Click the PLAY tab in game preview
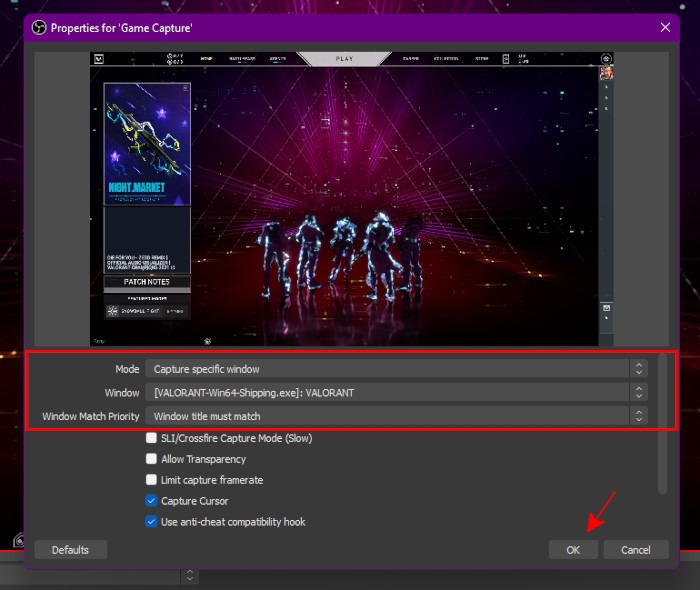 [344, 59]
